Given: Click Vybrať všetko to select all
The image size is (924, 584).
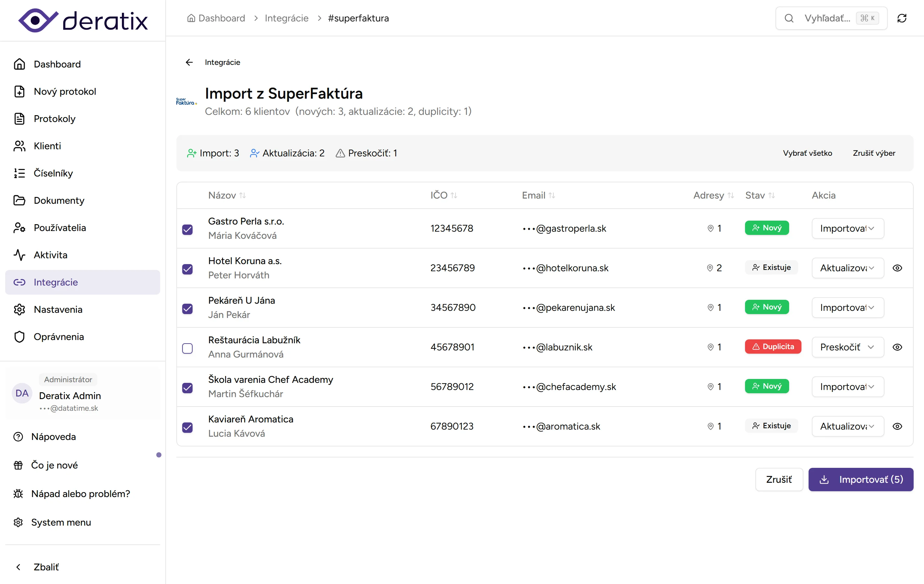Looking at the screenshot, I should [807, 153].
